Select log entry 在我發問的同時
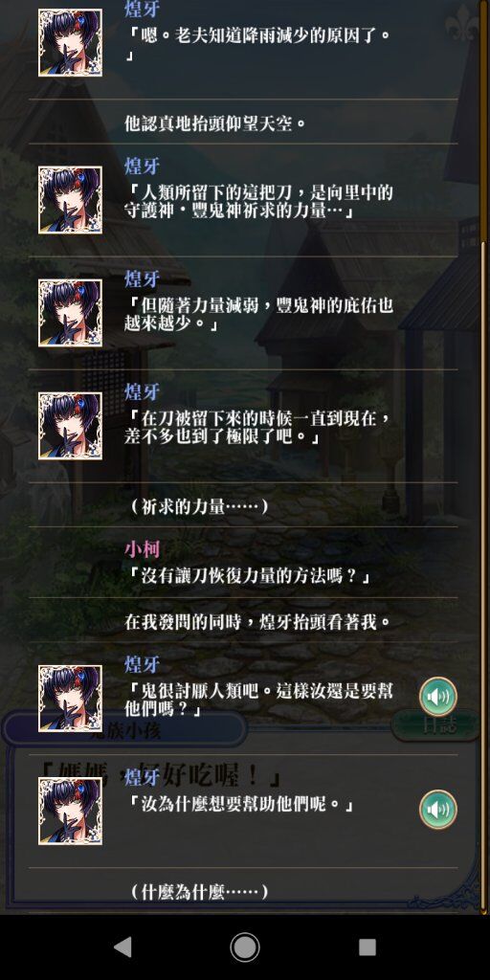 point(257,622)
